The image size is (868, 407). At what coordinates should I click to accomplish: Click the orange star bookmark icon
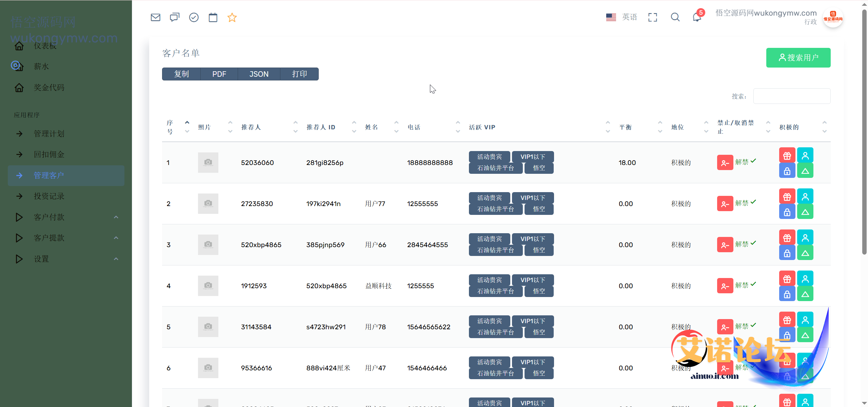[232, 17]
